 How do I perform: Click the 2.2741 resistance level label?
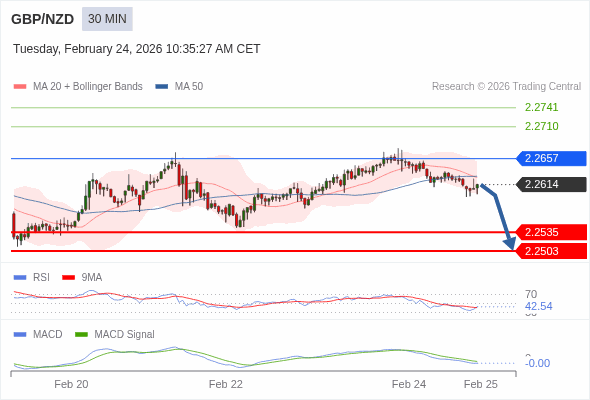point(541,107)
